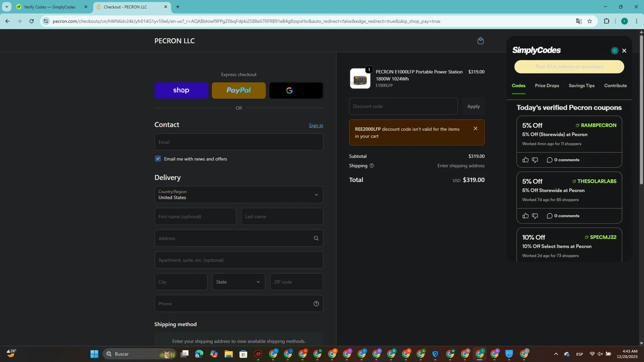
Task: Open the tab search dropdown arrow
Action: [6, 7]
